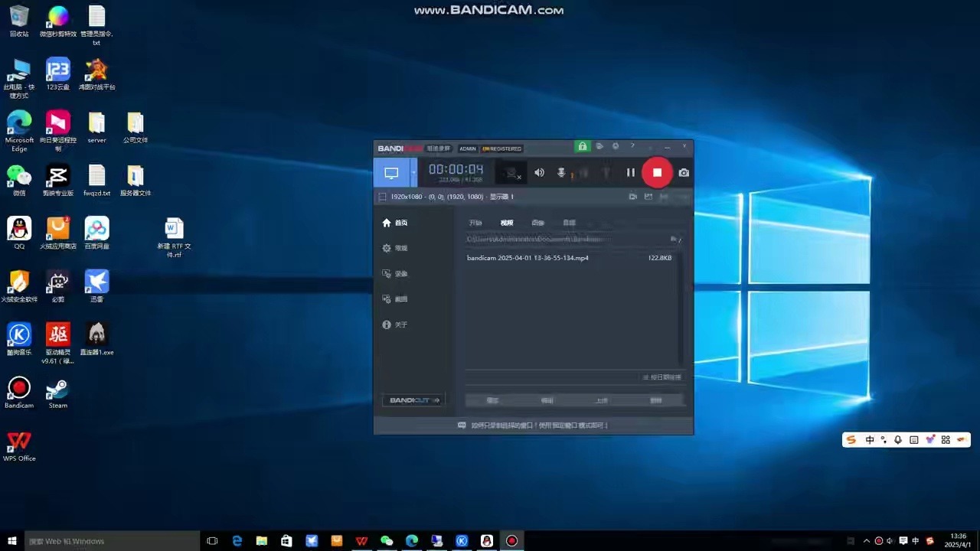Open the 剪映专业版 desktop icon
Screen dimensions: 980x551
point(58,181)
